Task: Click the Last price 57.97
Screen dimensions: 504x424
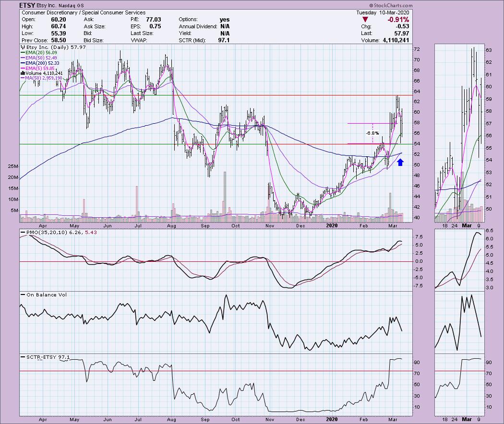Action: click(x=402, y=34)
